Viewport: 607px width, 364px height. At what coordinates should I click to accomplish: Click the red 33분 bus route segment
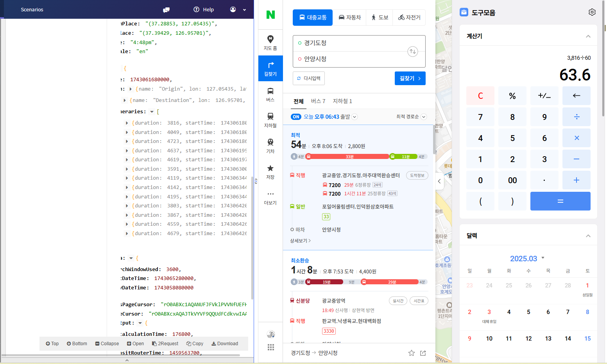(x=347, y=157)
